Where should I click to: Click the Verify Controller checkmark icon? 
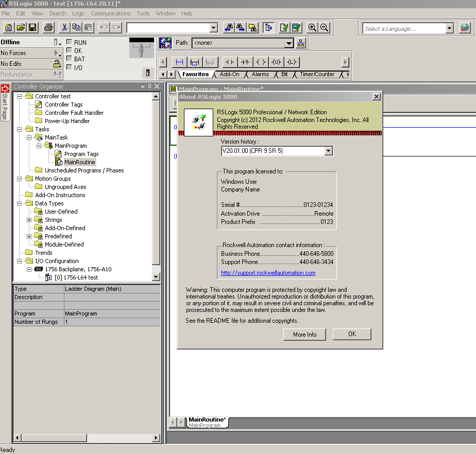[296, 28]
